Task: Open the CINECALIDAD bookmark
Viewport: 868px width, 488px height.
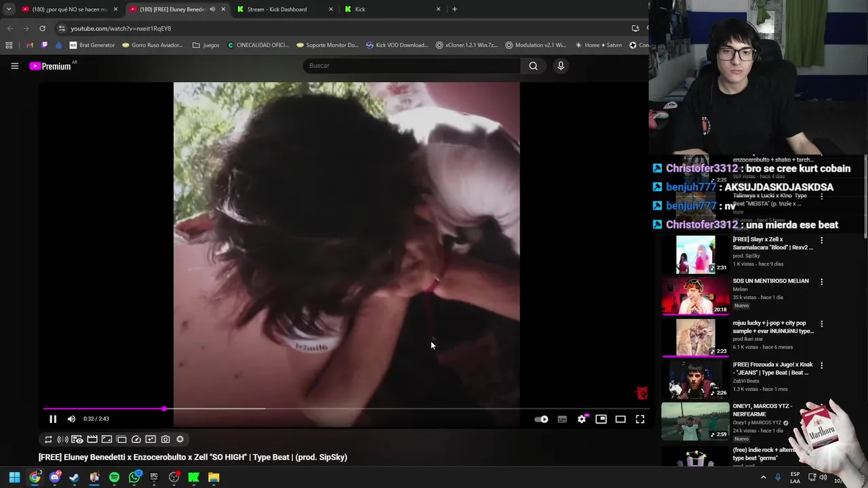Action: (258, 45)
